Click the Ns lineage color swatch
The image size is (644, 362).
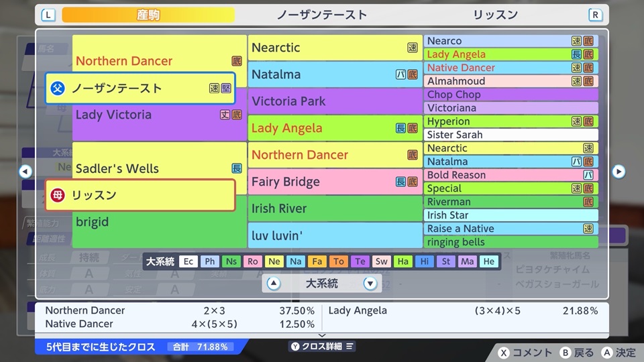pos(231,261)
